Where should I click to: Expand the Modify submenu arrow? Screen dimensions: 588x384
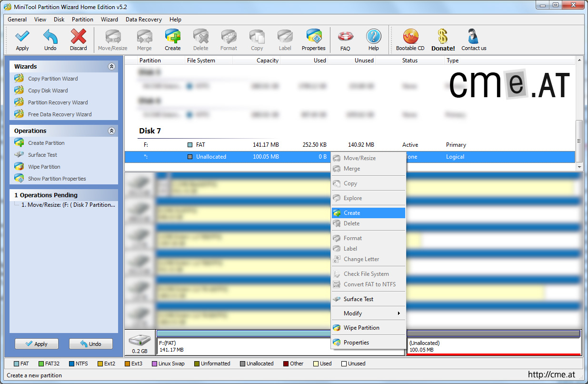tap(399, 313)
